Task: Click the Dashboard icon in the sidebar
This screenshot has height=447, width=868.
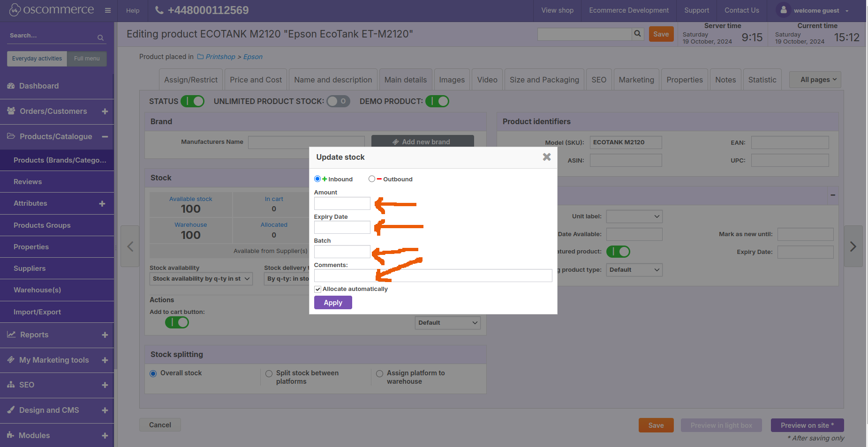Action: pos(11,86)
